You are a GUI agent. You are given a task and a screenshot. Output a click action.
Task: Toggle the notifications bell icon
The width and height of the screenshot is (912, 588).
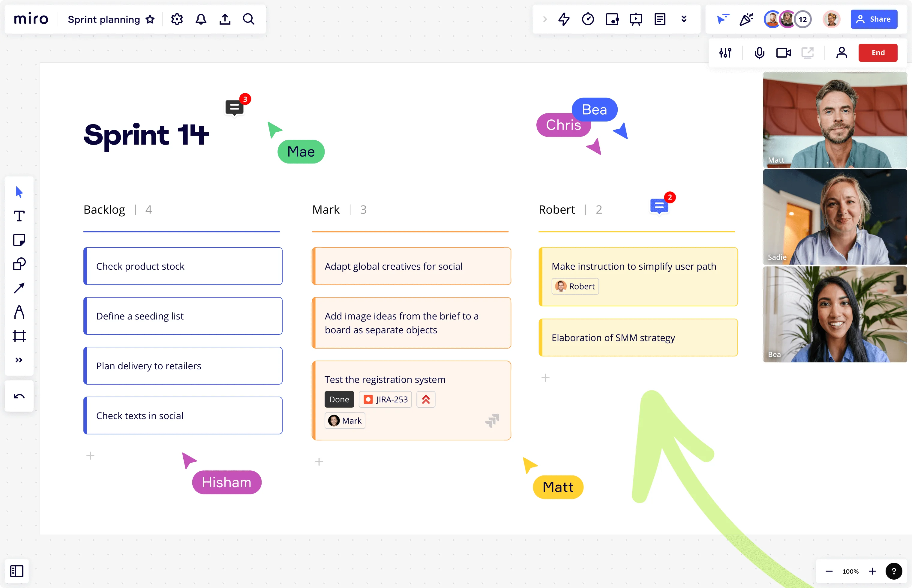201,19
